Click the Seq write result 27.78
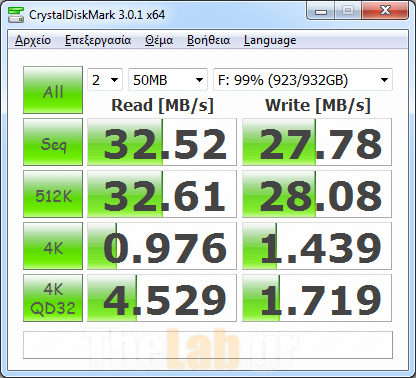416x378 pixels. pyautogui.click(x=317, y=142)
